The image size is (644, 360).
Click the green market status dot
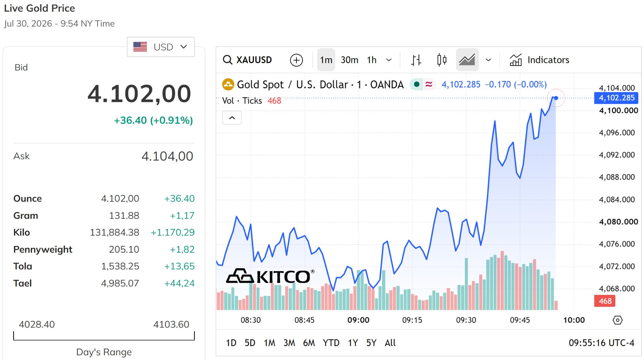click(417, 84)
